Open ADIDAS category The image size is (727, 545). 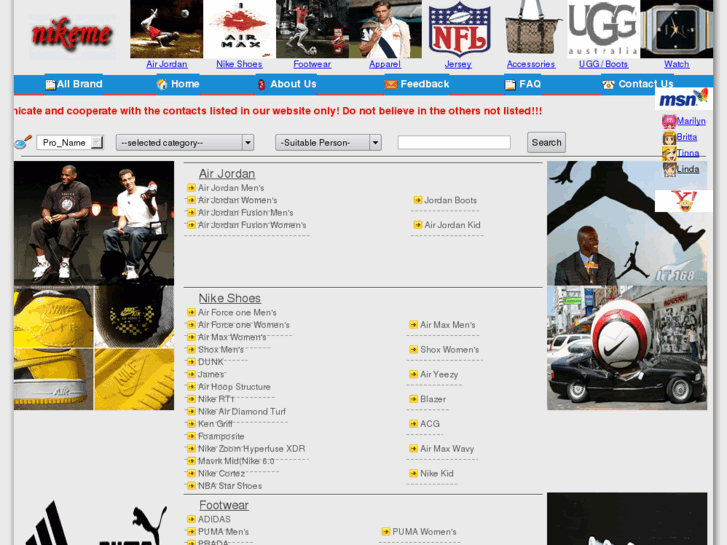pyautogui.click(x=214, y=519)
